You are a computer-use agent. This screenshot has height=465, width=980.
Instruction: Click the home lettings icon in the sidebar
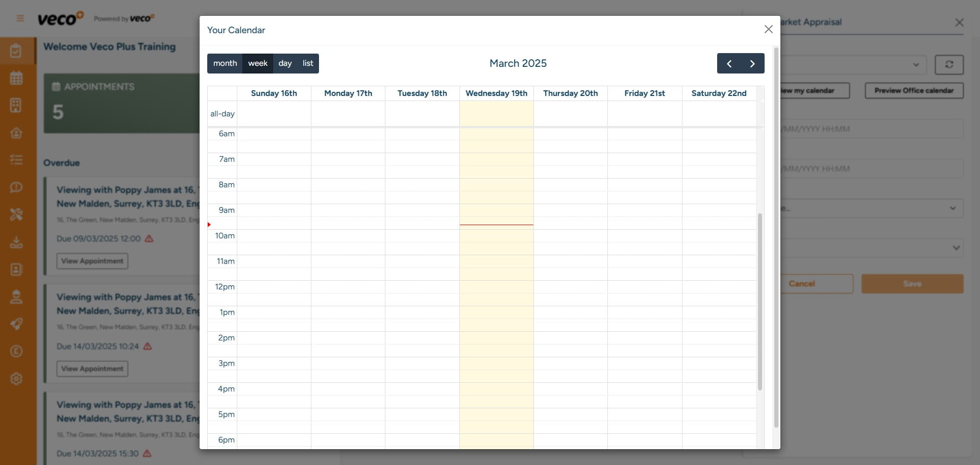click(x=17, y=133)
